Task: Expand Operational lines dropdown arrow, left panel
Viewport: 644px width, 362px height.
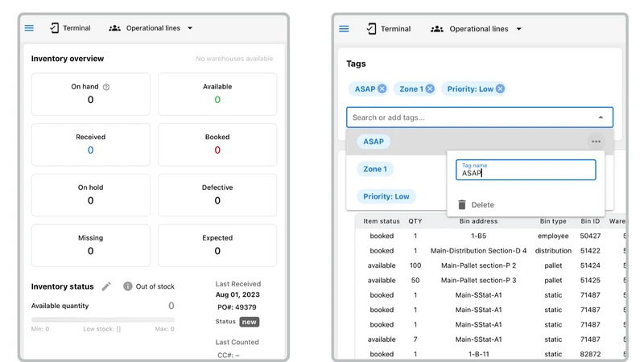Action: [x=190, y=28]
